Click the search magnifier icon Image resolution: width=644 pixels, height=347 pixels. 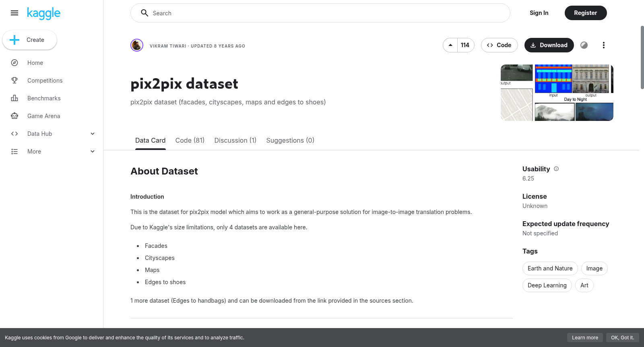coord(144,13)
